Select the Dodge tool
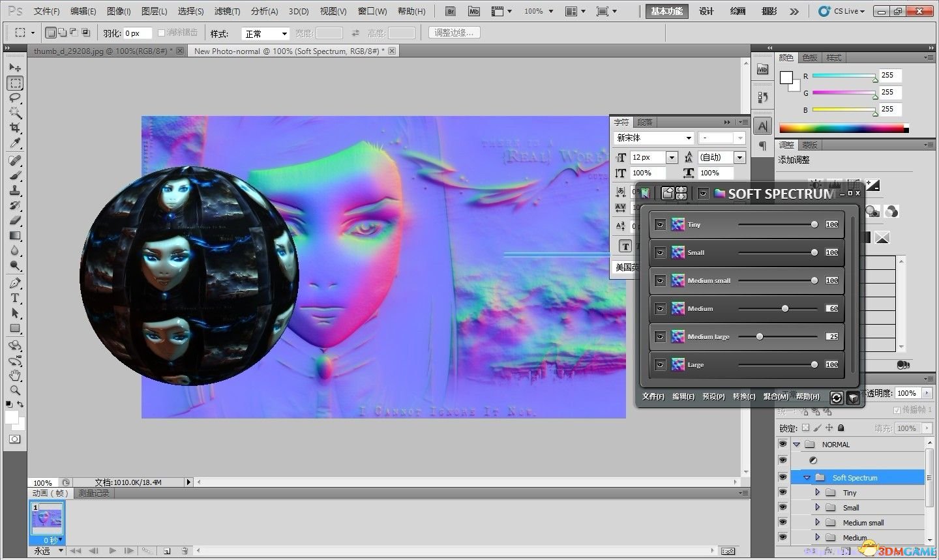The image size is (939, 560). [15, 265]
